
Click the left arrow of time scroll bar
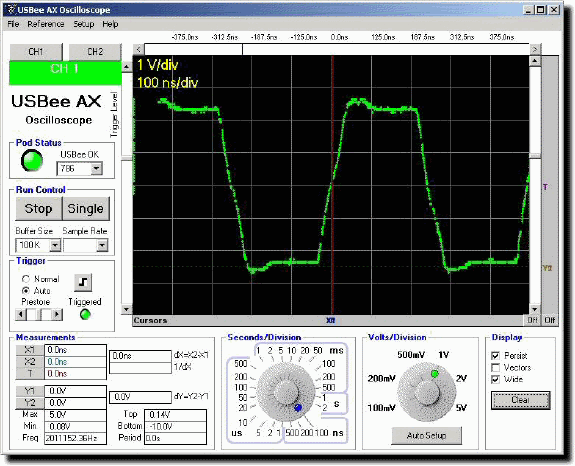139,49
